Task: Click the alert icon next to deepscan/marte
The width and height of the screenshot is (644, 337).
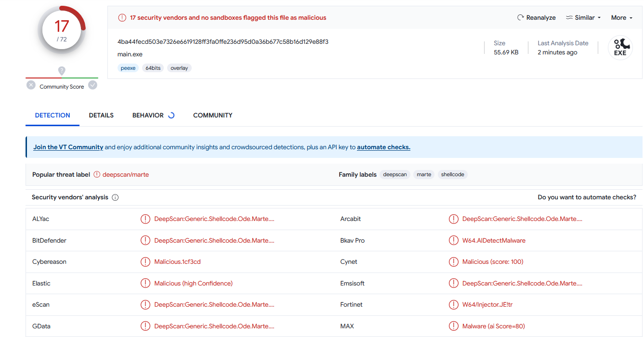Action: [x=97, y=175]
